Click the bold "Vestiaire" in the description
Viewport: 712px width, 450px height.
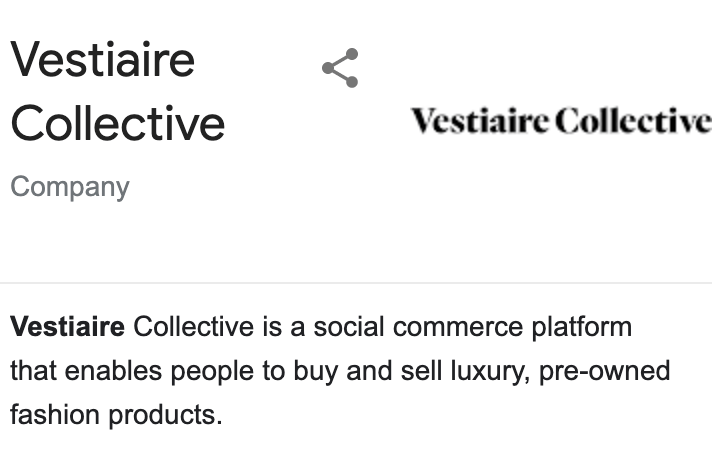67,326
